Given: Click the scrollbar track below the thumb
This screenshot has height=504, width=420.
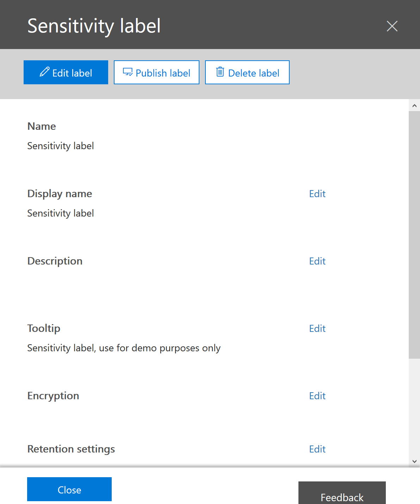Looking at the screenshot, I should [x=414, y=407].
